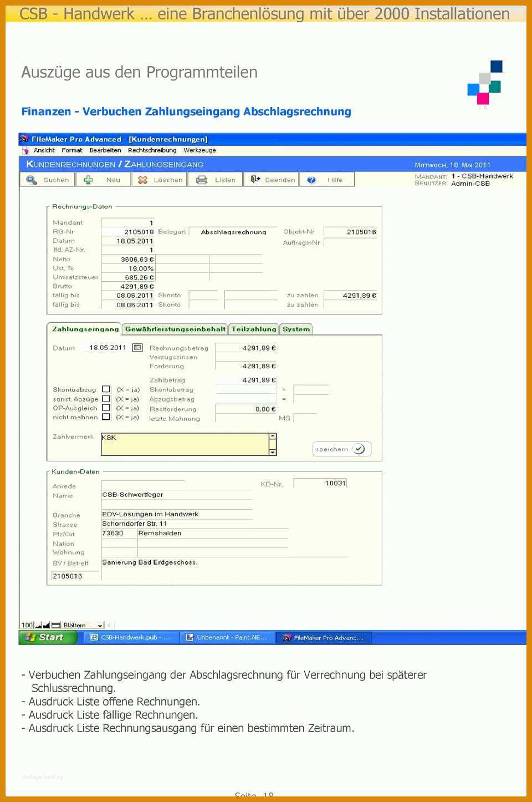This screenshot has height=802, width=532.
Task: Click the RG-Nr field 2105018
Action: click(x=128, y=232)
